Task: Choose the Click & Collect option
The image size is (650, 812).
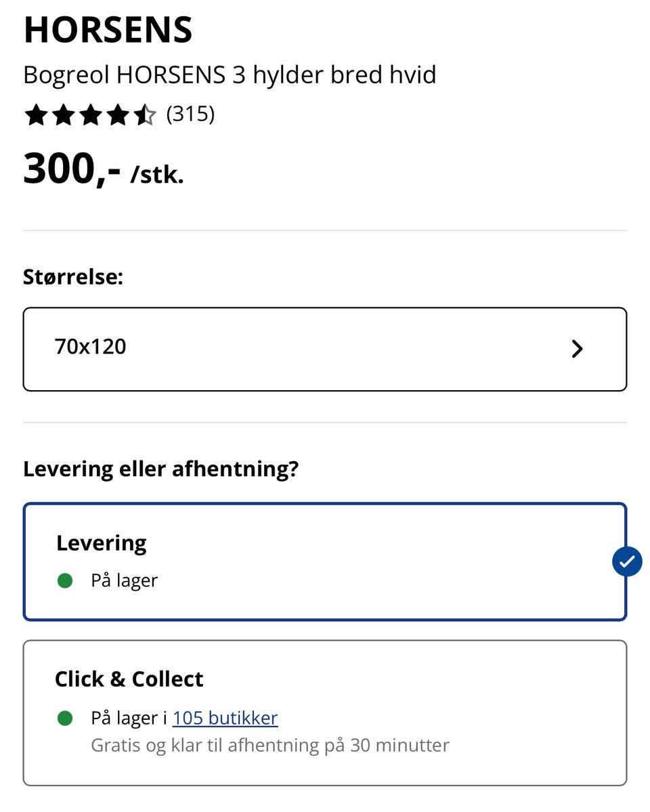Action: pos(325,712)
